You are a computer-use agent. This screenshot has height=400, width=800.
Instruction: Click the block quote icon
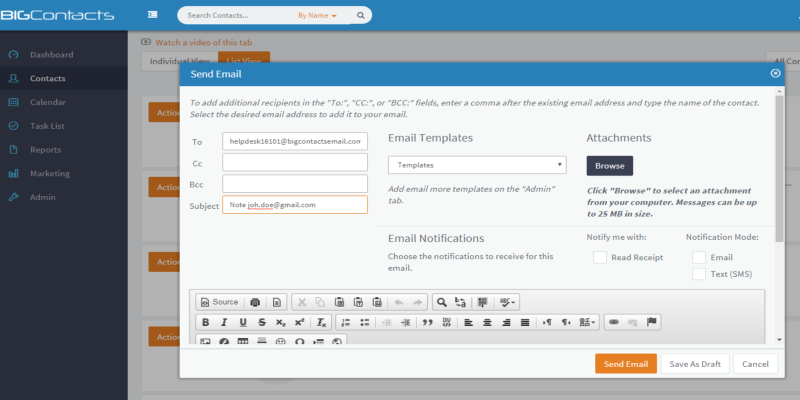(x=427, y=322)
